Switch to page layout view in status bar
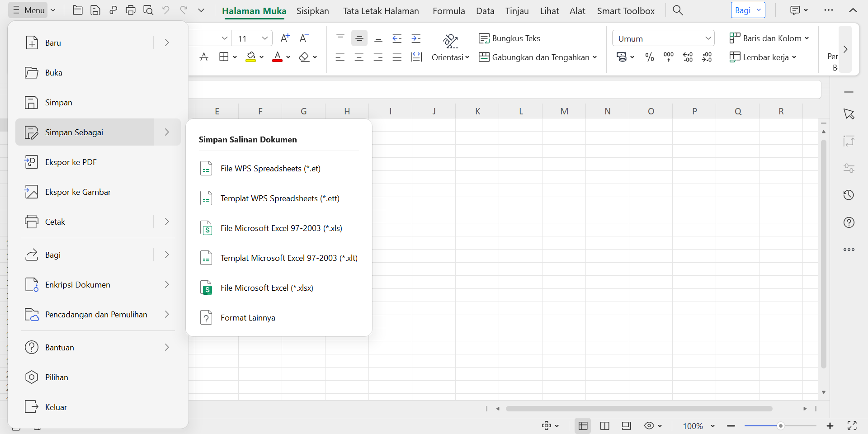This screenshot has width=868, height=434. 605,425
